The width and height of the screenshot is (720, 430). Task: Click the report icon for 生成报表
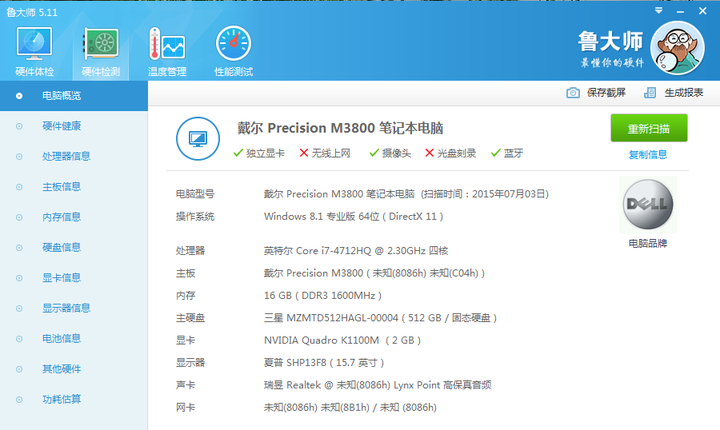click(650, 93)
